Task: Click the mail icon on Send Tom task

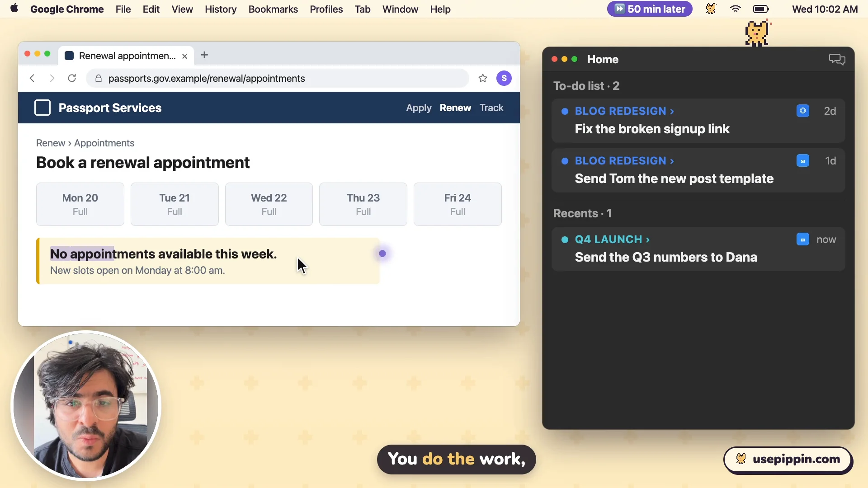Action: tap(803, 160)
